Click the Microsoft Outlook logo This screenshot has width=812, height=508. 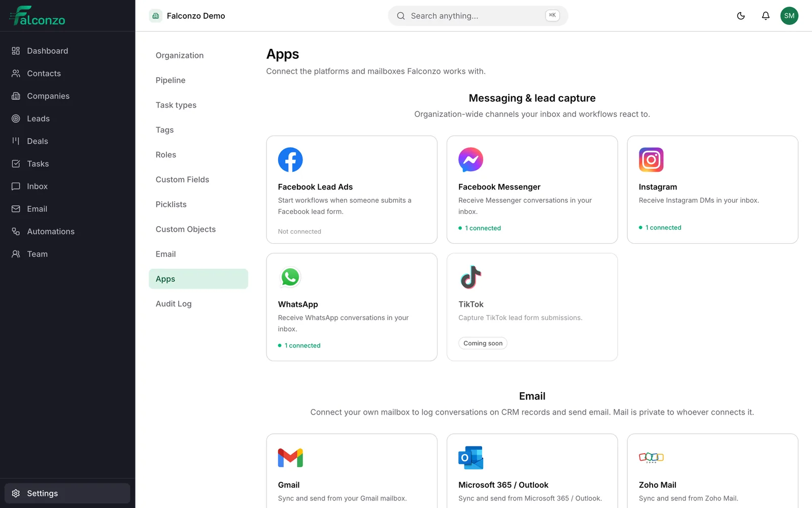[470, 458]
